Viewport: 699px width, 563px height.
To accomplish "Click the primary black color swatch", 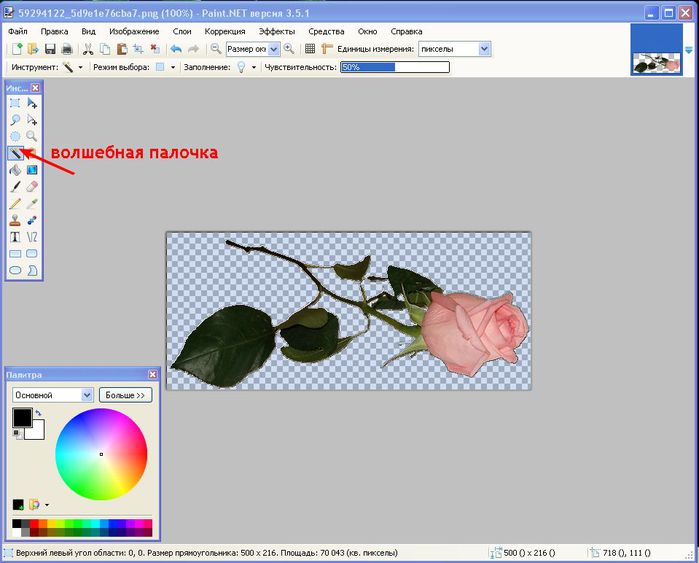I will (x=21, y=418).
